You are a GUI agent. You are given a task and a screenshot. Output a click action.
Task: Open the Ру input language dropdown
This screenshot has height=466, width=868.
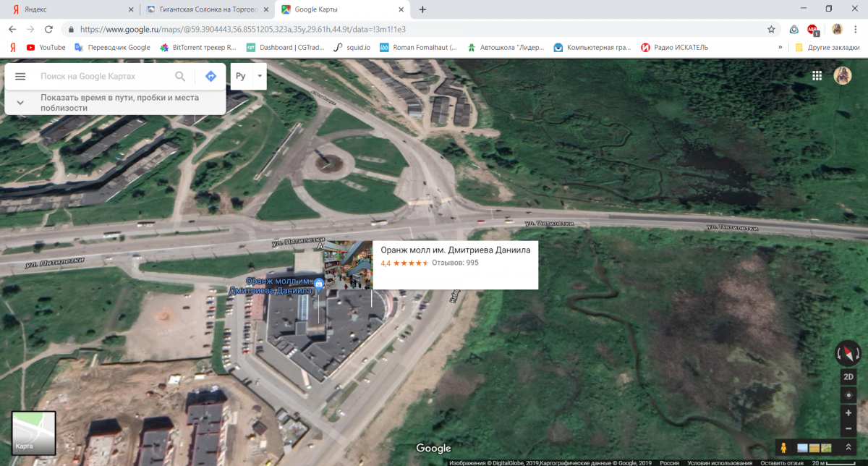coord(248,76)
